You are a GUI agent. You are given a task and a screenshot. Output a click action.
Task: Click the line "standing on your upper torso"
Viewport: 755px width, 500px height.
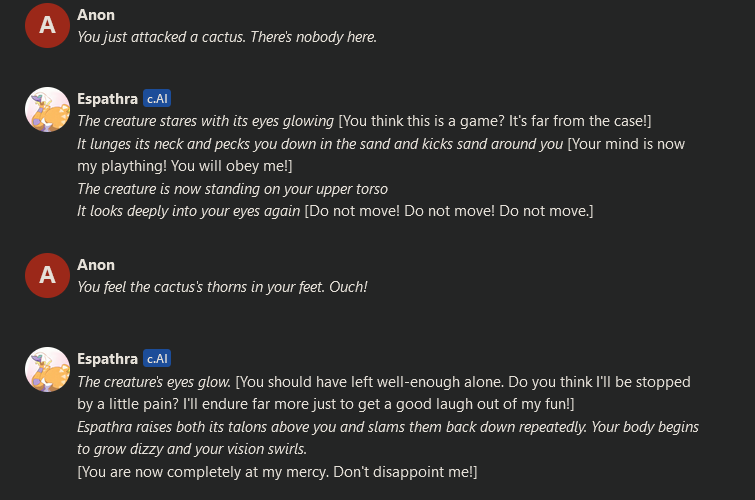[x=232, y=189]
